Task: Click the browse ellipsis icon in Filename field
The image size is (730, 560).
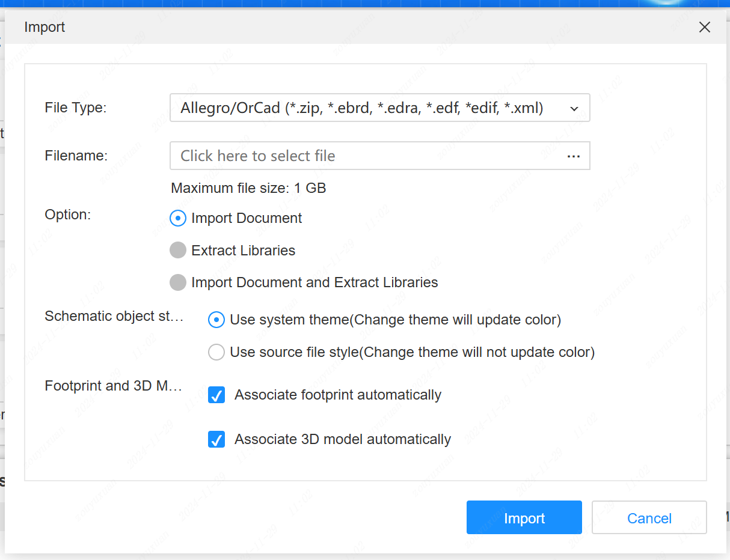Action: click(573, 156)
